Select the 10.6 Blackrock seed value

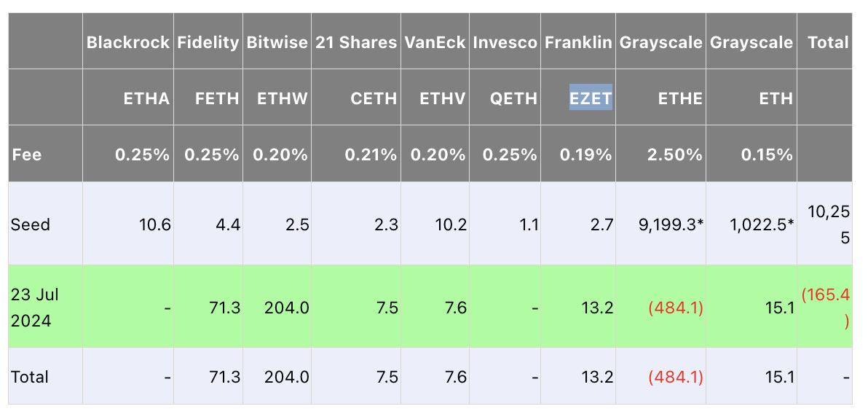tap(155, 224)
